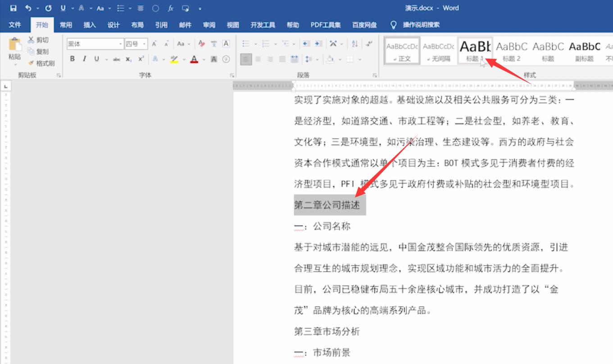Insert enclosed character (circled 字) icon
613x364 pixels.
(x=226, y=59)
